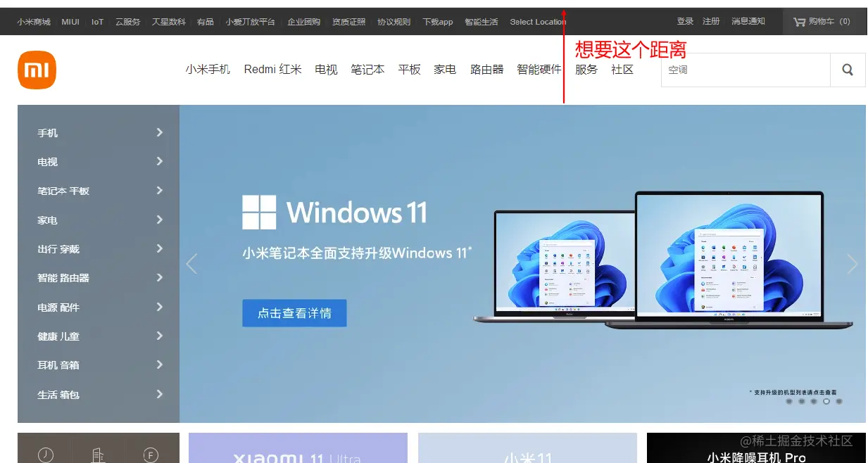
Task: Click Select Location in top bar
Action: [538, 22]
